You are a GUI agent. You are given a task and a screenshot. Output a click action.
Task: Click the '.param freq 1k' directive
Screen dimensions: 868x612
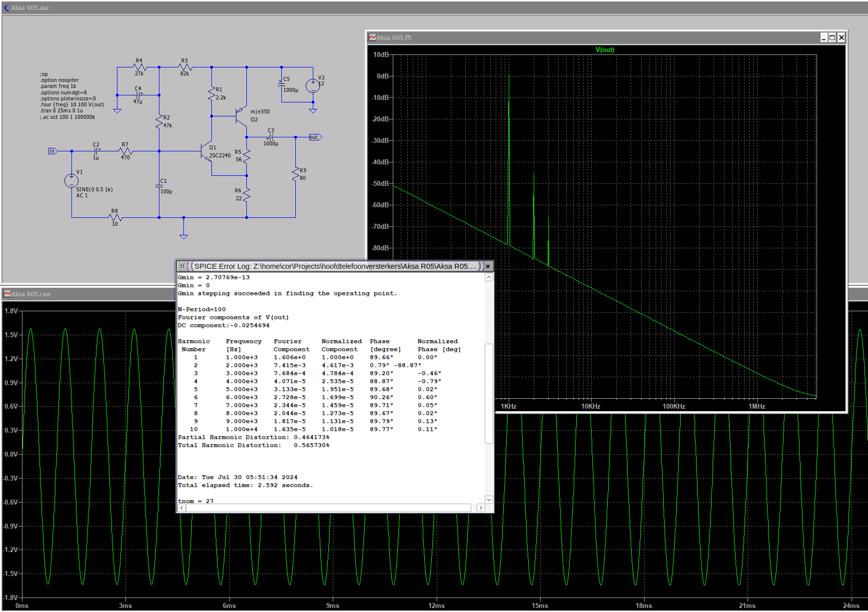58,86
